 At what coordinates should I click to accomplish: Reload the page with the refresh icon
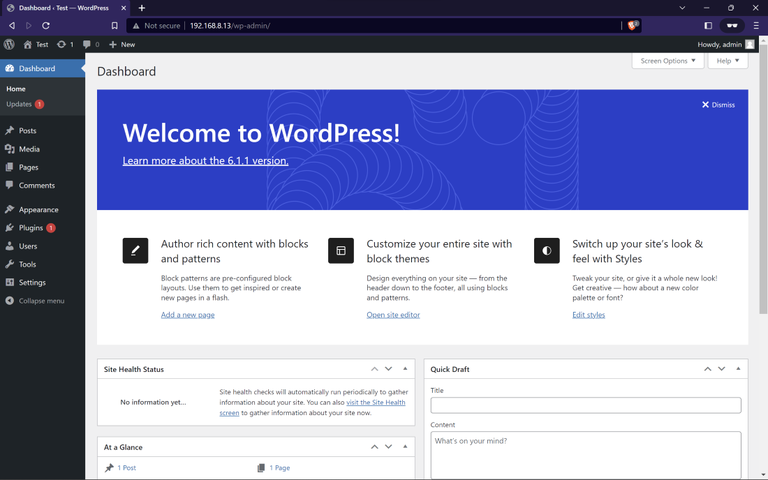tap(46, 25)
